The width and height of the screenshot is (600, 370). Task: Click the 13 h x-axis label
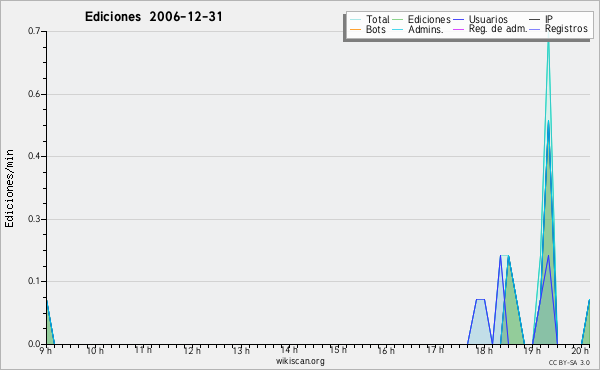point(241,350)
